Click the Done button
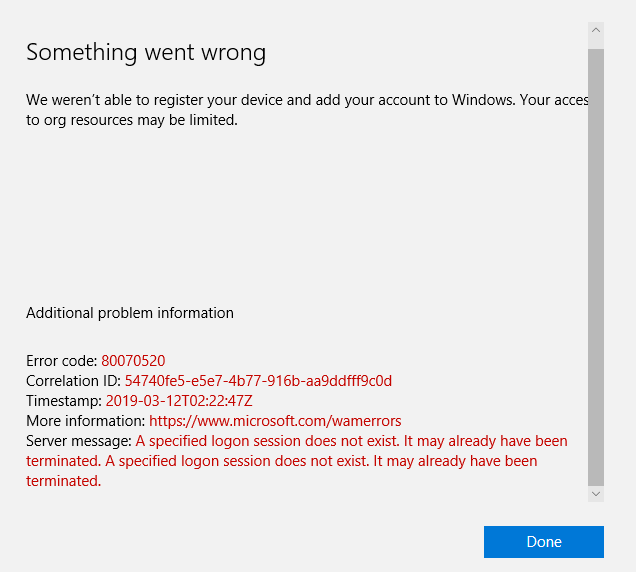The height and width of the screenshot is (572, 636). (543, 541)
